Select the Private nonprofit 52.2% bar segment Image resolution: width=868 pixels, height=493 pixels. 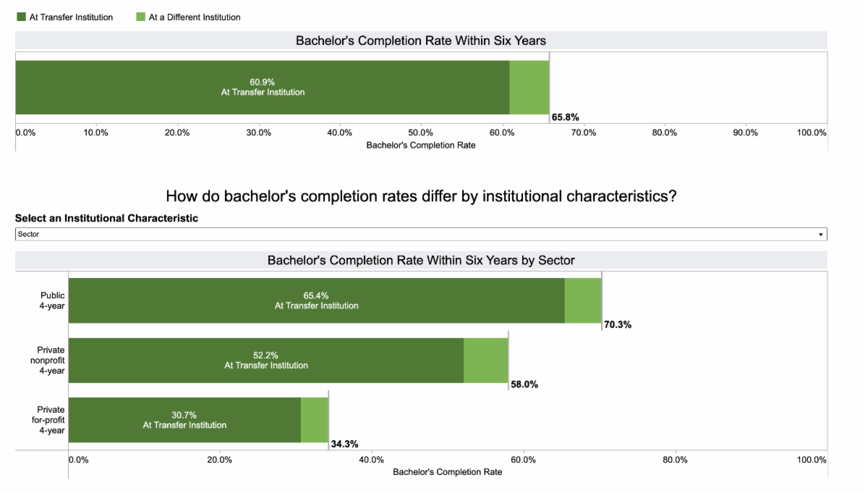(x=265, y=361)
